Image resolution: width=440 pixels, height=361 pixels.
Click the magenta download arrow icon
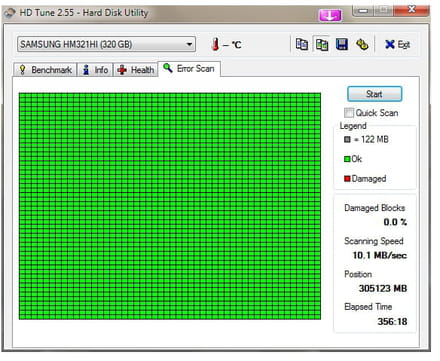pos(330,15)
